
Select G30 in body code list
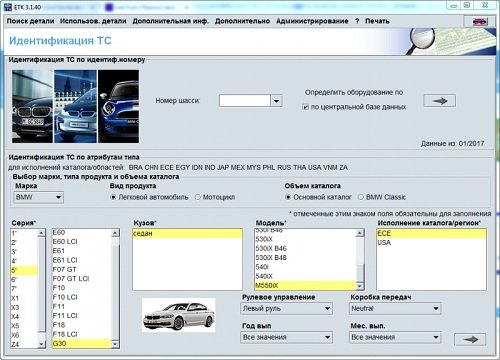coord(82,343)
